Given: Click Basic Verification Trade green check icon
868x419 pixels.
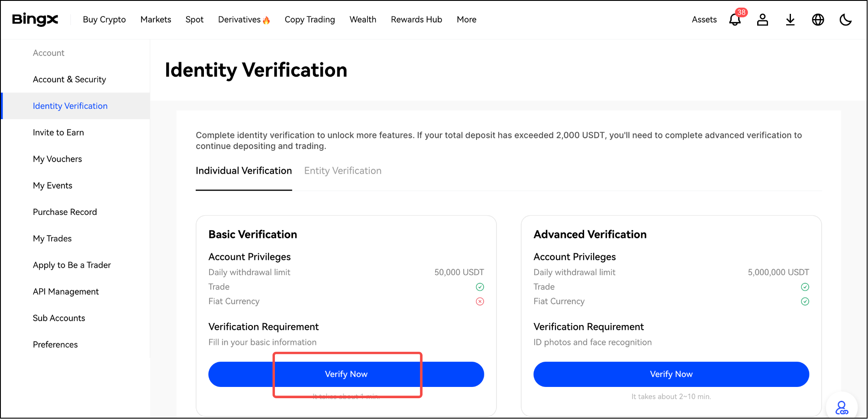Looking at the screenshot, I should pos(480,287).
